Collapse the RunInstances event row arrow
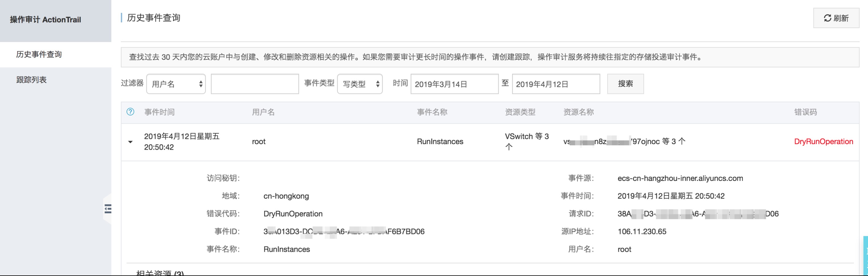Viewport: 868px width, 276px height. [x=130, y=142]
